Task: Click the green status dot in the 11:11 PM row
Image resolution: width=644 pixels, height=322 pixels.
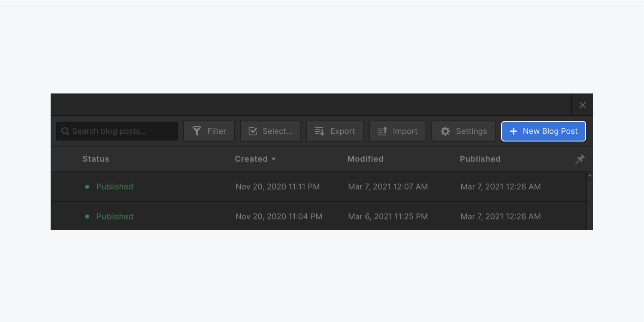Action: (87, 187)
